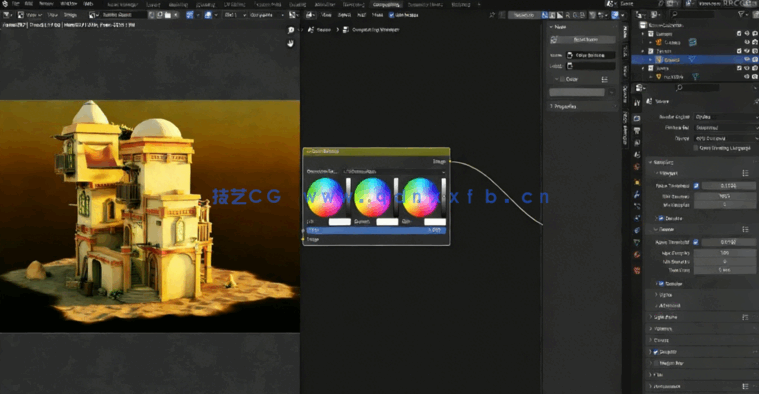Open the Render menu
Screen dimensions: 759x394
[x=46, y=4]
